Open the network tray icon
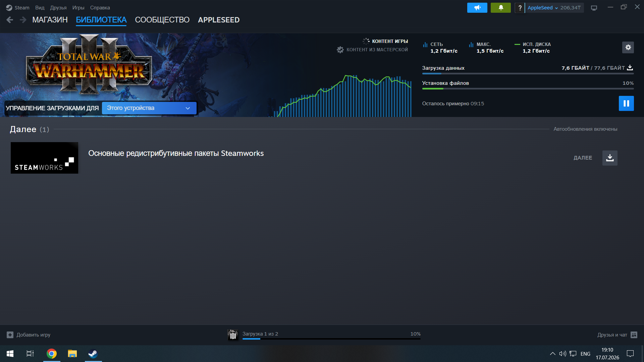Viewport: 644px width, 362px height. (x=573, y=354)
